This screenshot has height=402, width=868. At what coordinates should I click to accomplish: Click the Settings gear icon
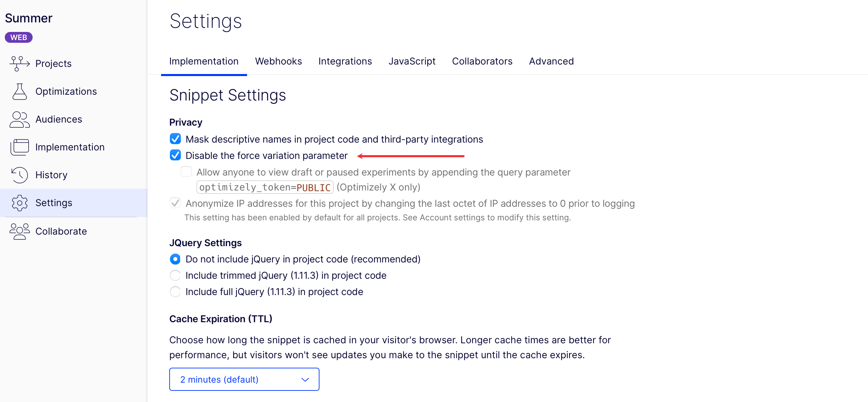tap(19, 203)
